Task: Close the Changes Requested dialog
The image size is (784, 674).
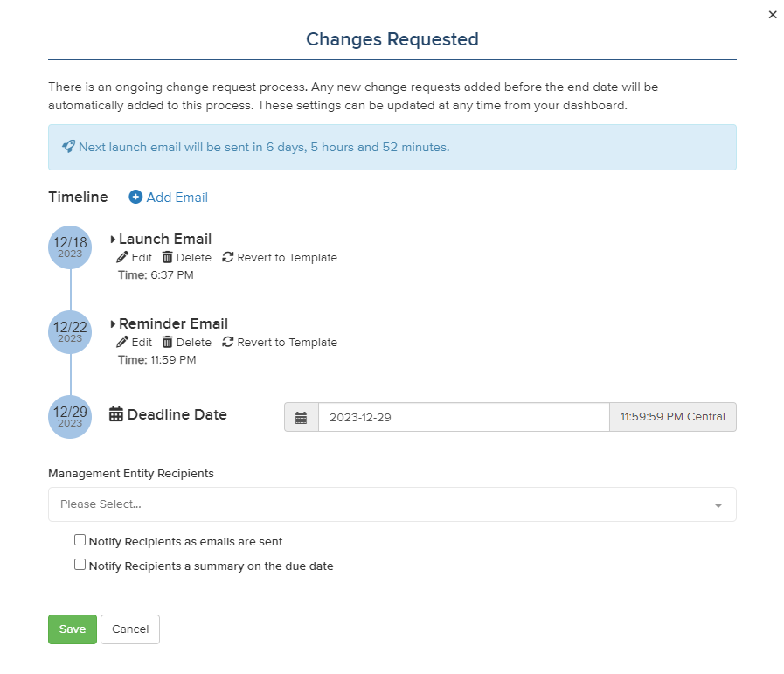Action: 773,15
